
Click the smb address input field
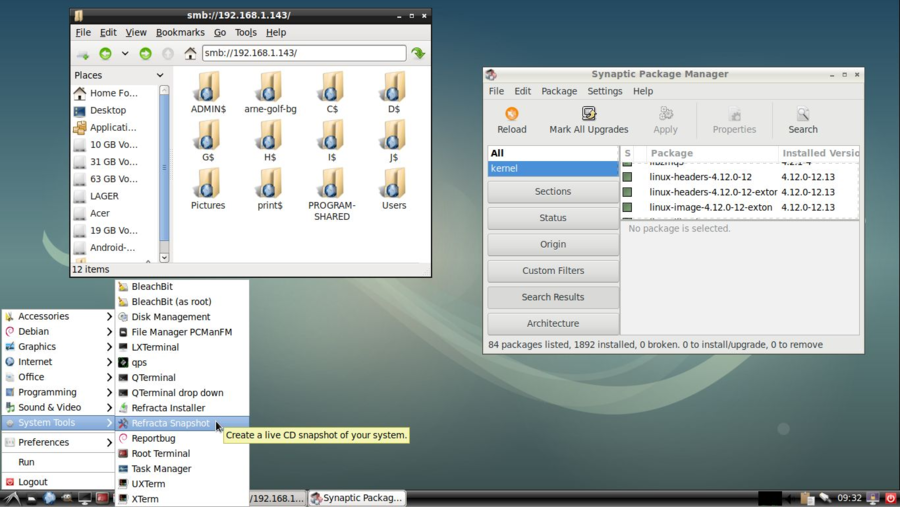click(304, 53)
